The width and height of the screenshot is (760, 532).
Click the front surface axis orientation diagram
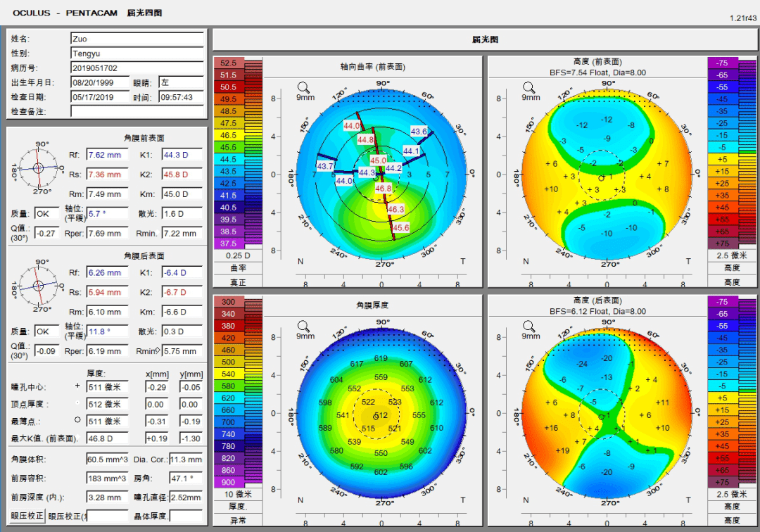[x=38, y=168]
